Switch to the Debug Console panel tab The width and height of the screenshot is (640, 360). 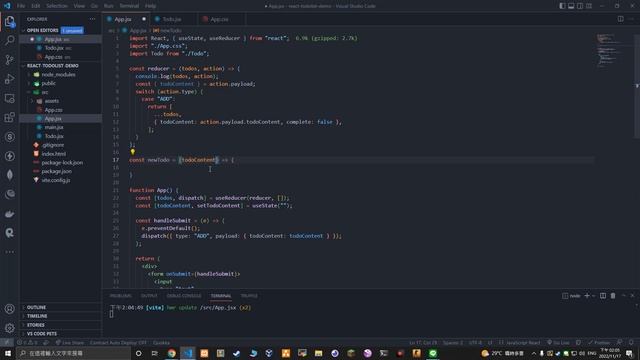pos(184,296)
